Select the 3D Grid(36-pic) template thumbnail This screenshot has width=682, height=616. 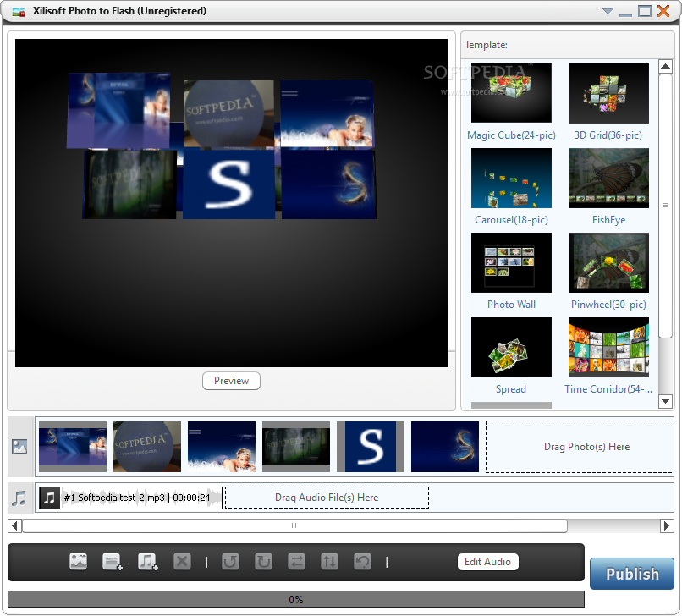608,93
